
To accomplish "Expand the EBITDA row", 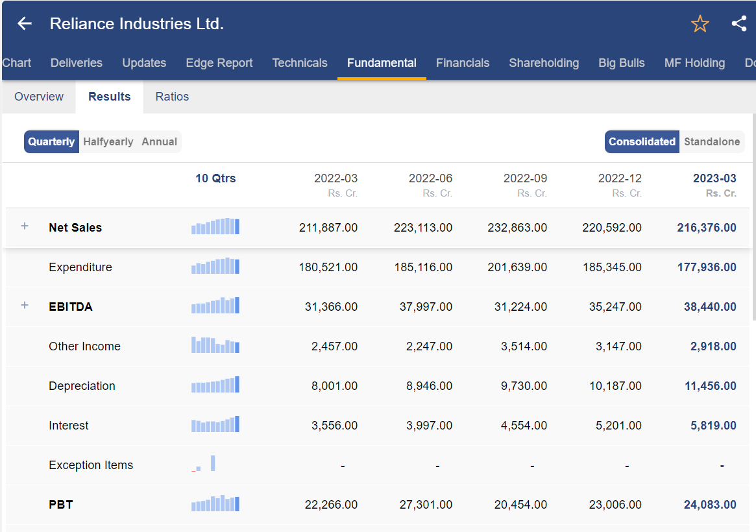I will point(25,305).
